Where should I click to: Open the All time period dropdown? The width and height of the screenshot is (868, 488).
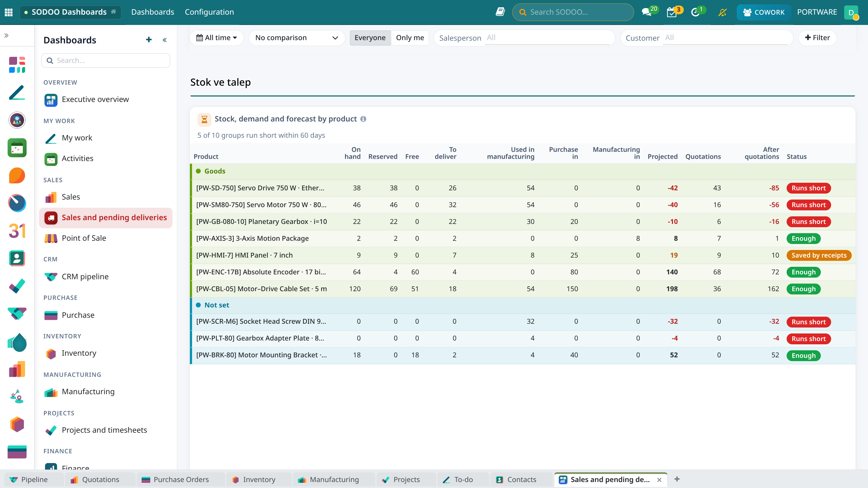click(217, 38)
